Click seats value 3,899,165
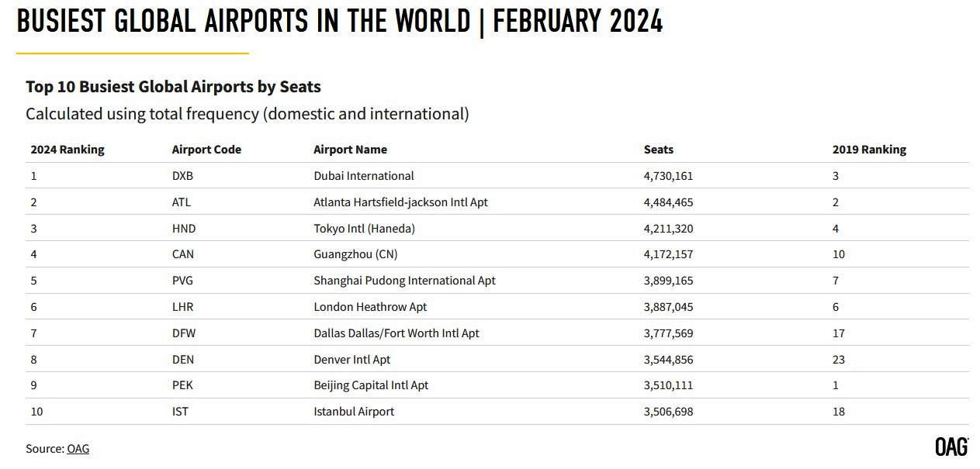This screenshot has width=980, height=469. [x=668, y=281]
